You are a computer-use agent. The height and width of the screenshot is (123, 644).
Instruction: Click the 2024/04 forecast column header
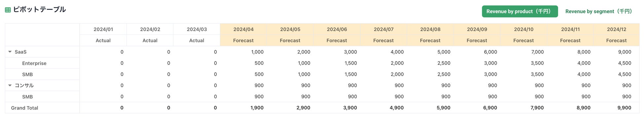tap(243, 29)
